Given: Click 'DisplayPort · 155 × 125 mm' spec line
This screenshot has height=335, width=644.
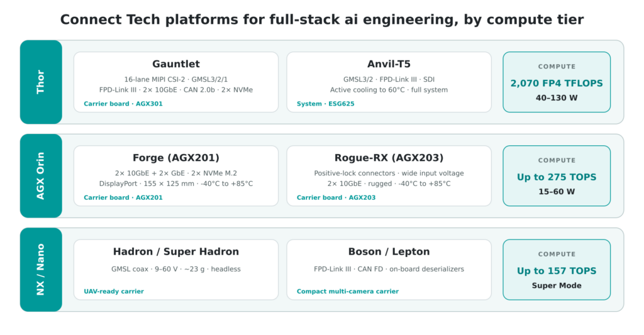Looking at the screenshot, I should point(176,184).
